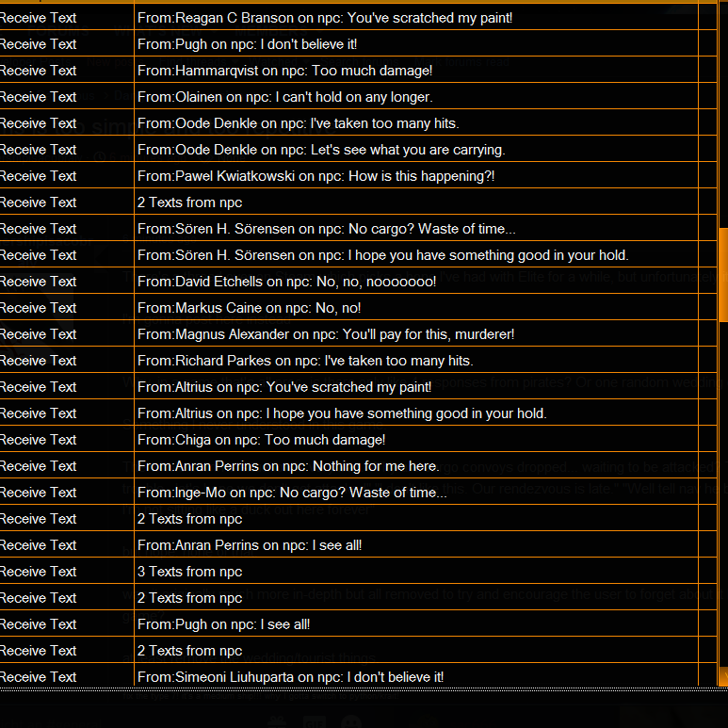
Task: Select Simeoni Liuhuparta's 'I don't believe it!' row
Action: click(x=359, y=677)
